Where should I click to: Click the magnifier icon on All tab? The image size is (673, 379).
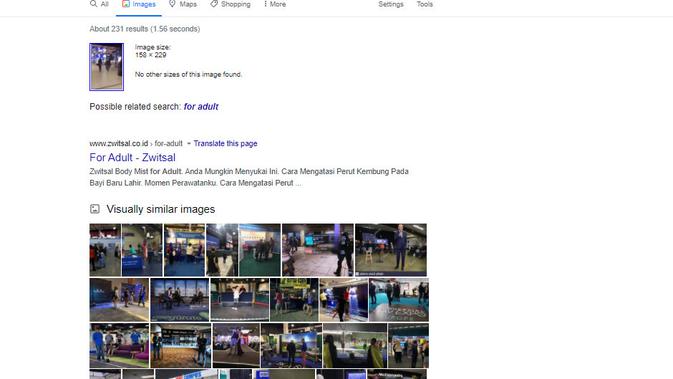coord(93,4)
